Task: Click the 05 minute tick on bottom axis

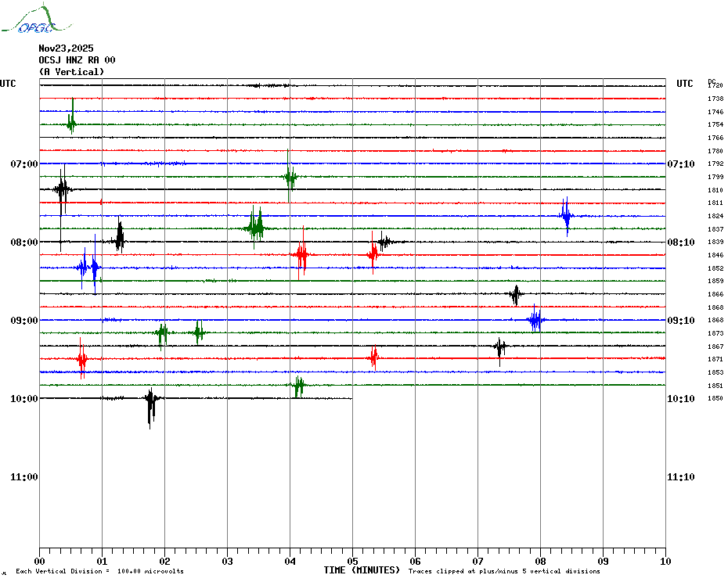Action: (352, 561)
